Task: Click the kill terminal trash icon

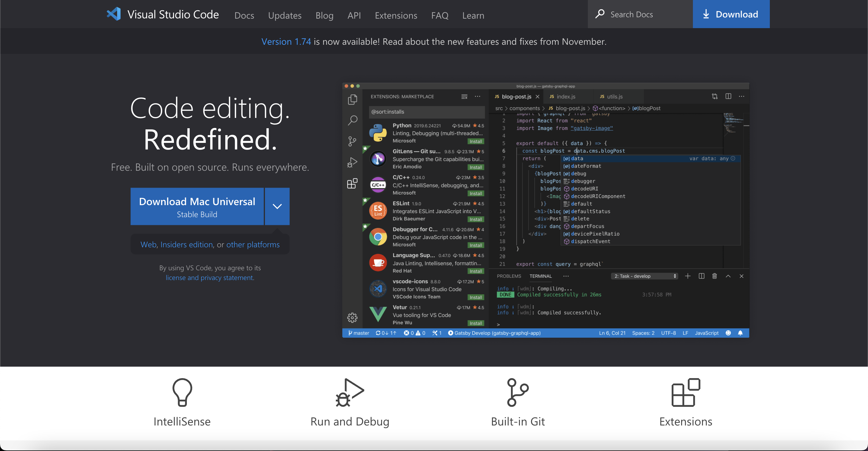Action: click(714, 276)
